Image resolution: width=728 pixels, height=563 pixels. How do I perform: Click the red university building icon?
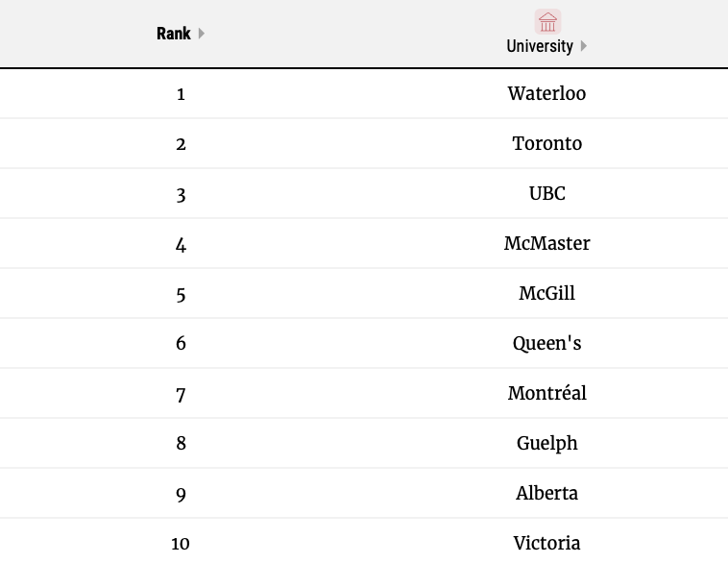click(x=547, y=22)
